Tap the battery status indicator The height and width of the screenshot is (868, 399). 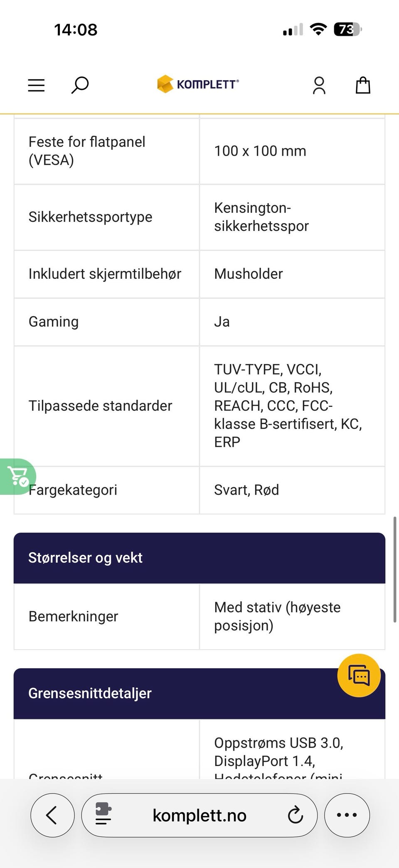tap(347, 30)
